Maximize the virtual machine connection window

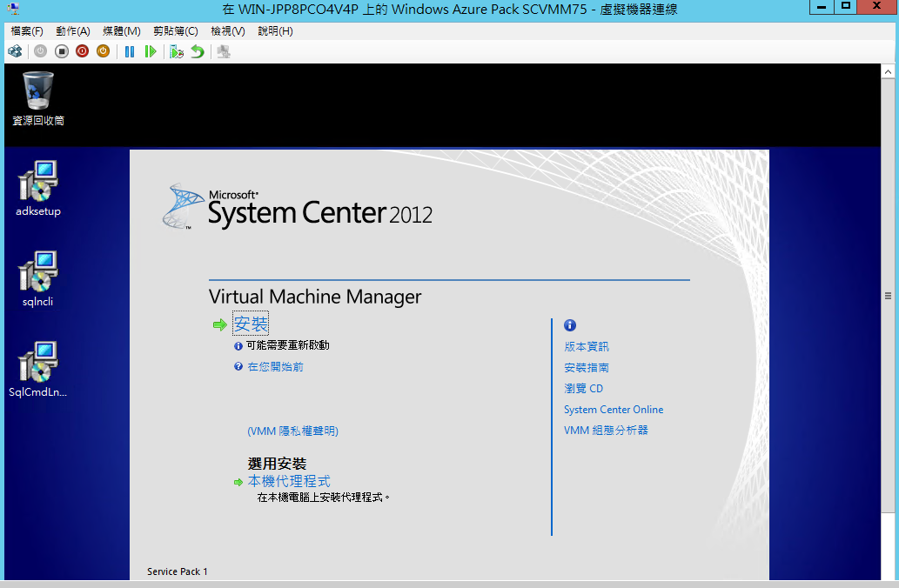(846, 7)
